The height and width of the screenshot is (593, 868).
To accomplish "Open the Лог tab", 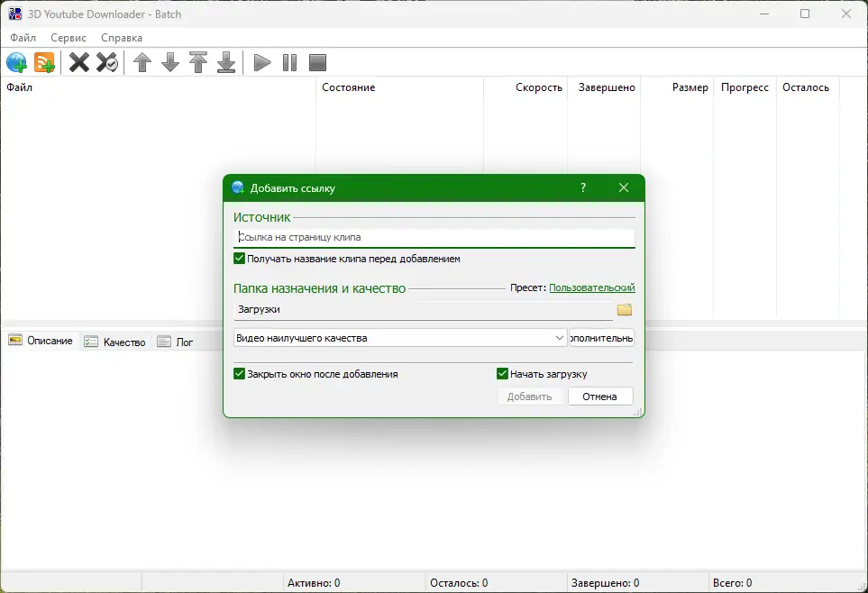I will tap(176, 342).
